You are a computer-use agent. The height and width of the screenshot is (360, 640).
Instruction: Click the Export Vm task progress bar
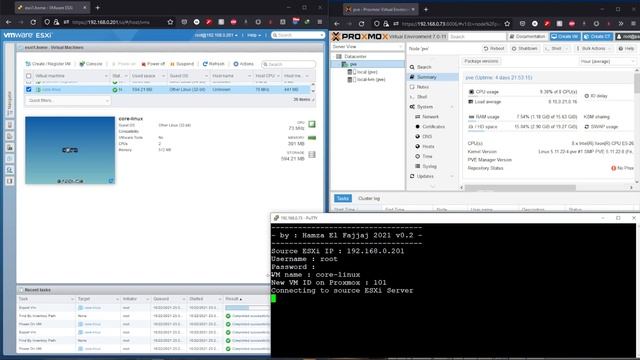click(x=247, y=308)
